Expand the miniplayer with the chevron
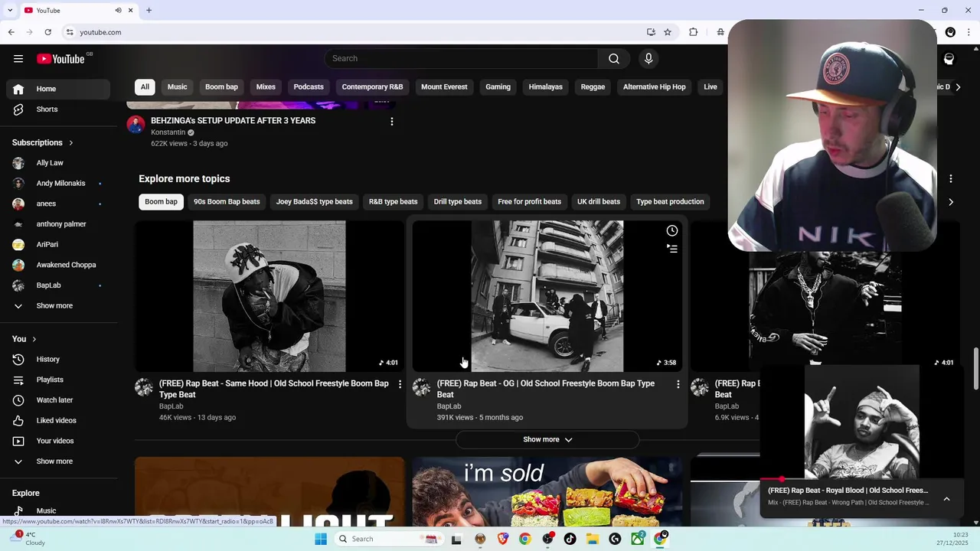 point(947,499)
